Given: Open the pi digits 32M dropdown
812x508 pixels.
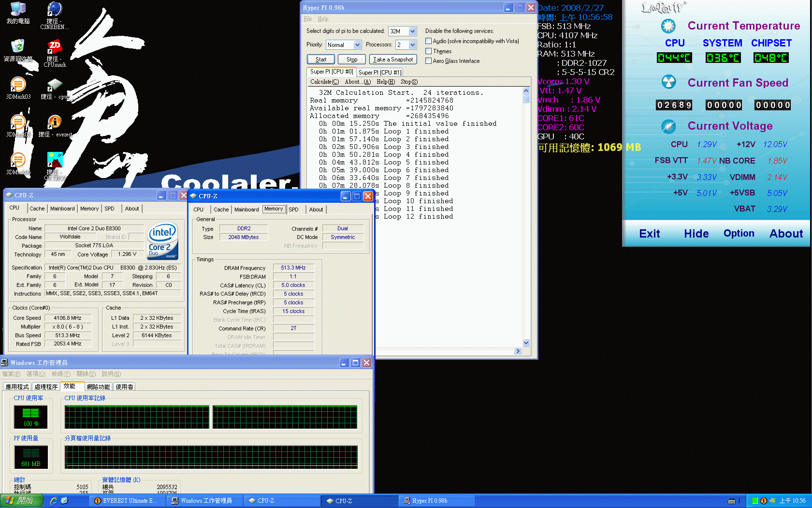Looking at the screenshot, I should point(412,31).
